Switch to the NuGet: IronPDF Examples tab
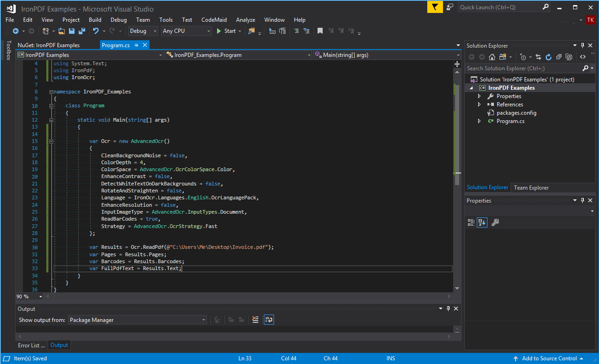Screen dimensions: 599x364 [49, 45]
